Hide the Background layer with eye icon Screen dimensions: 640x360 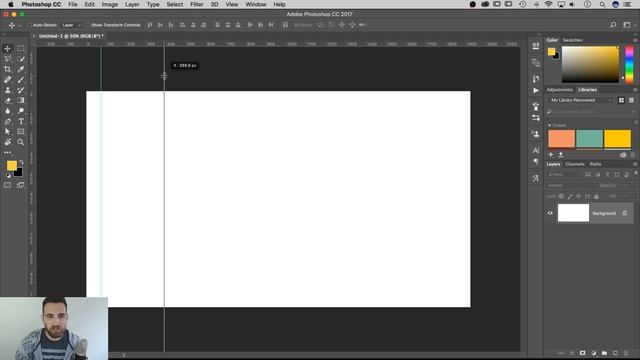550,213
